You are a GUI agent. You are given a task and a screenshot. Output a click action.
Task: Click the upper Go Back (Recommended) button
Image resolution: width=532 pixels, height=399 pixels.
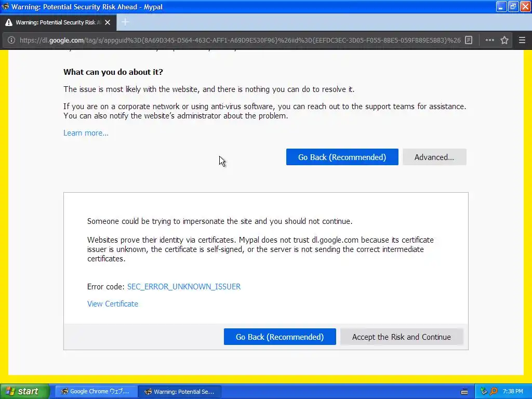[342, 157]
